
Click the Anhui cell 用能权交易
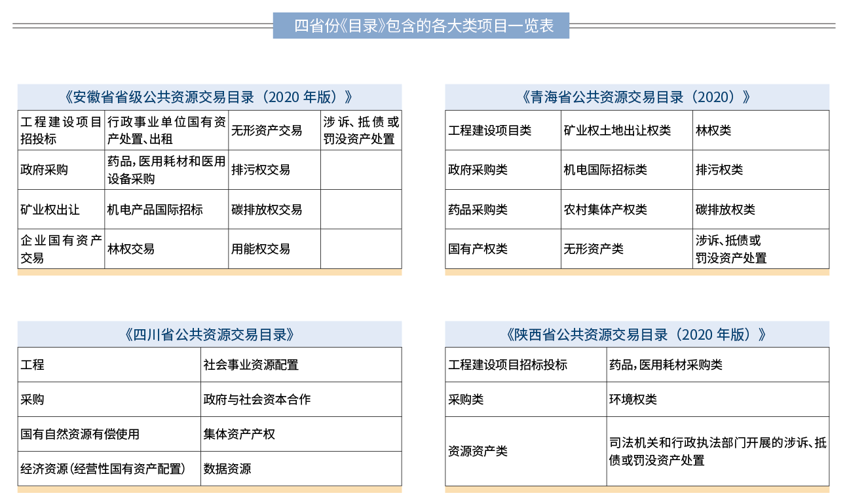[x=274, y=249]
